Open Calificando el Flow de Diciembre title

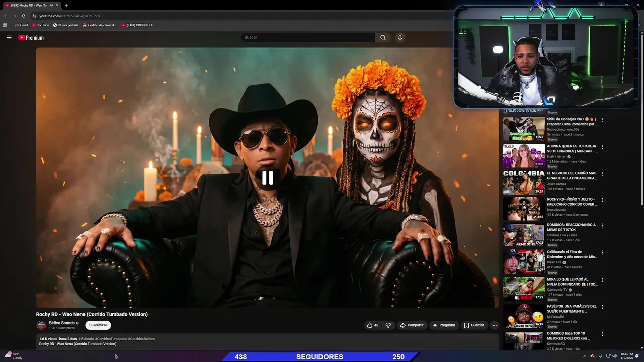[x=572, y=254]
